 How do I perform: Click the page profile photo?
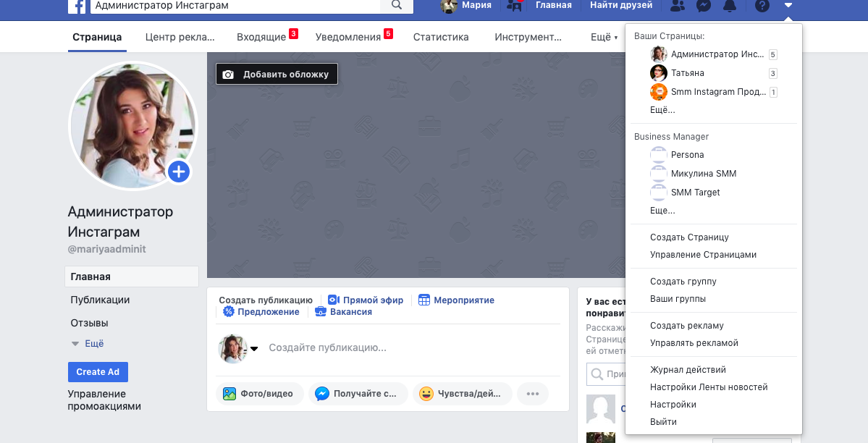tap(133, 126)
